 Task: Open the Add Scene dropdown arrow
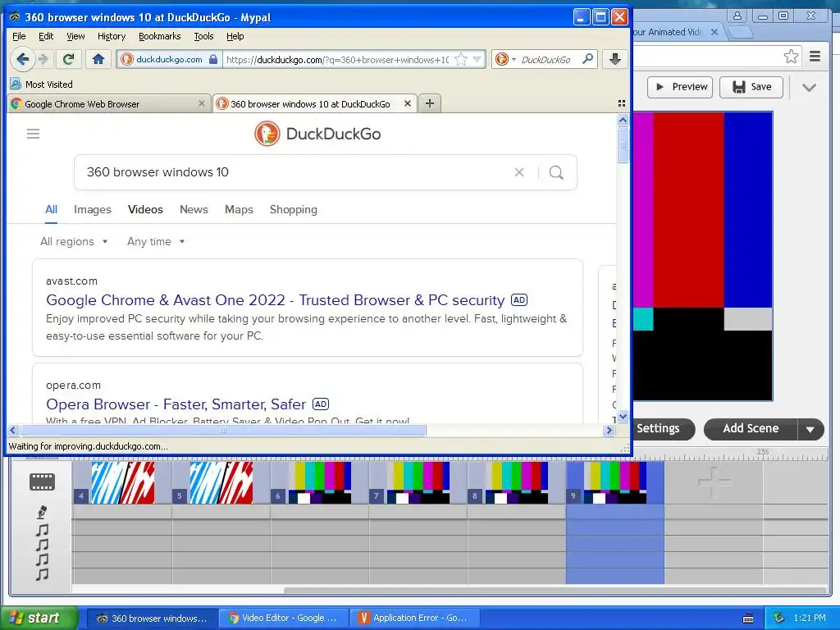(x=810, y=429)
